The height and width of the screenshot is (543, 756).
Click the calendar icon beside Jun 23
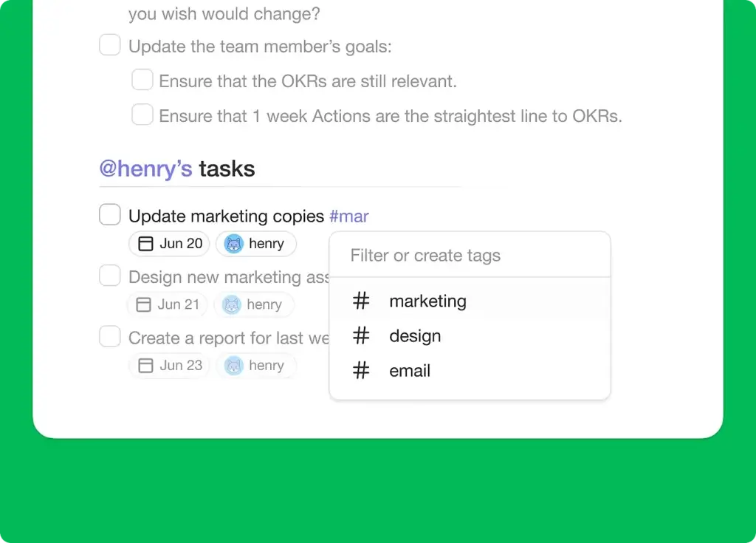(x=145, y=365)
